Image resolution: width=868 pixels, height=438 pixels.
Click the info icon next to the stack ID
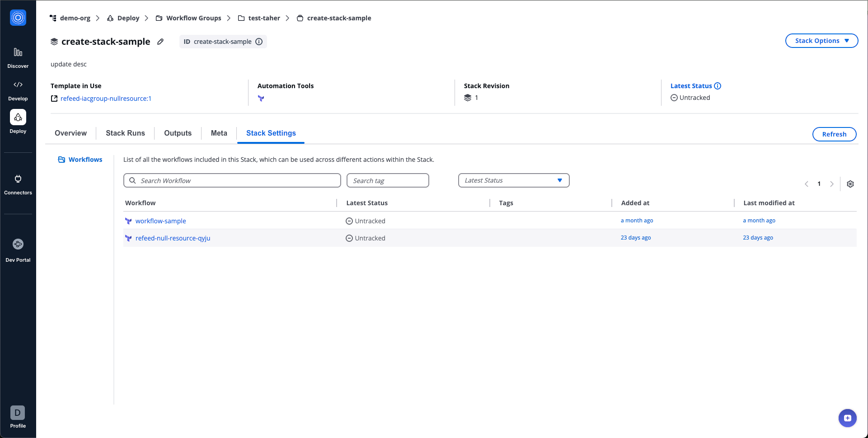[x=258, y=41]
